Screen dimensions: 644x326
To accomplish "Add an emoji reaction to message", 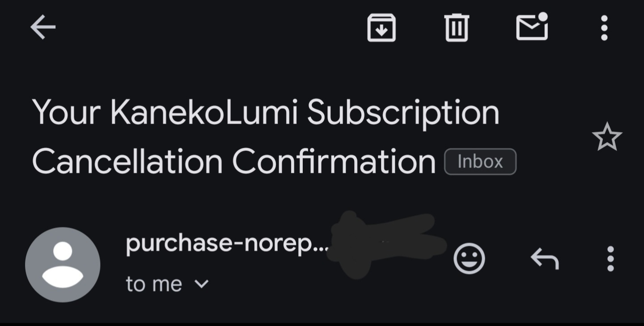I will pos(469,259).
